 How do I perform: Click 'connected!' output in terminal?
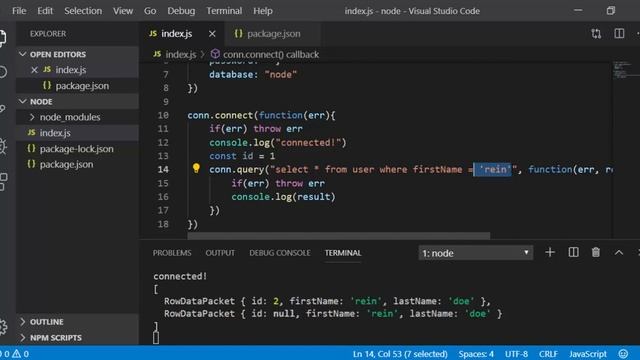(x=180, y=276)
